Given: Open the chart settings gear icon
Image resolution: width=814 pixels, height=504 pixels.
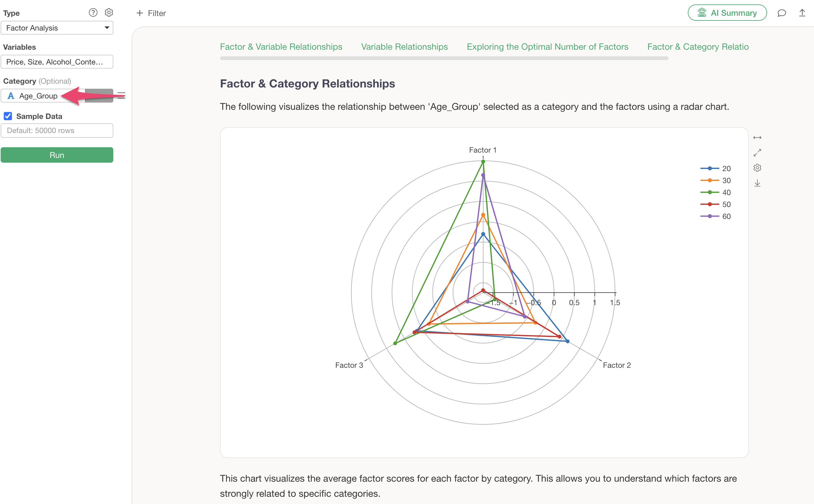Looking at the screenshot, I should point(757,168).
